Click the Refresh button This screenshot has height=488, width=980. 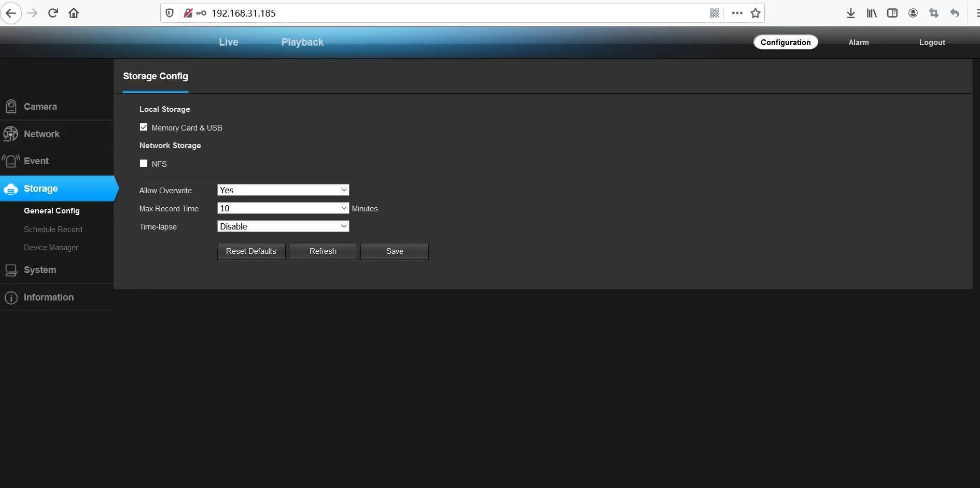323,251
